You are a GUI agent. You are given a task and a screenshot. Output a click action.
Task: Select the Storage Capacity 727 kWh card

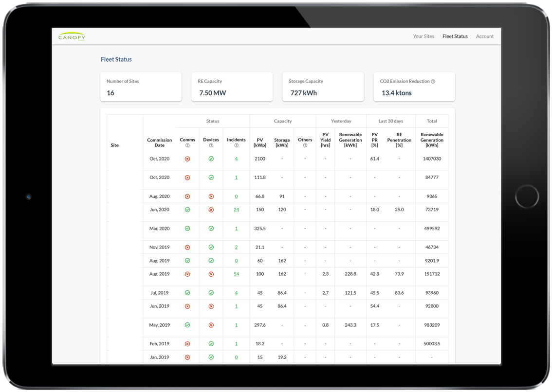[323, 87]
